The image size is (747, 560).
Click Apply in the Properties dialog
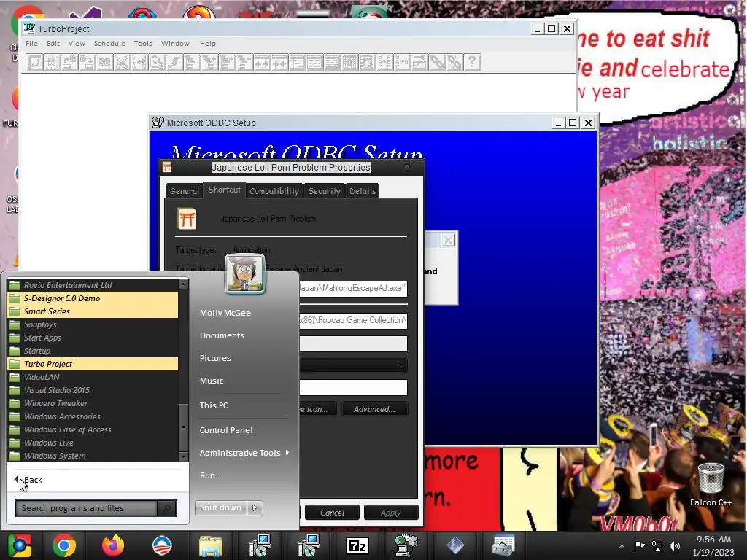391,513
